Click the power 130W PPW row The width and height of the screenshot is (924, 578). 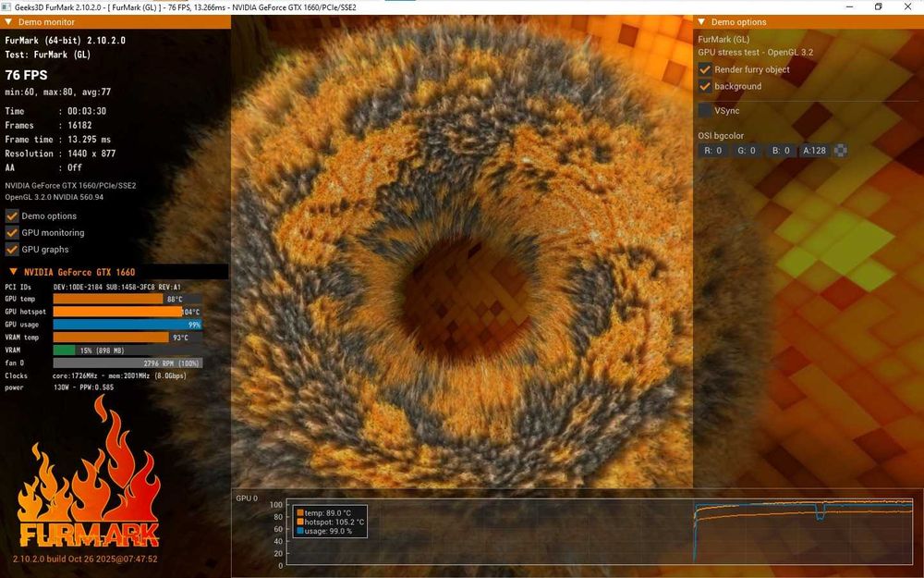59,387
